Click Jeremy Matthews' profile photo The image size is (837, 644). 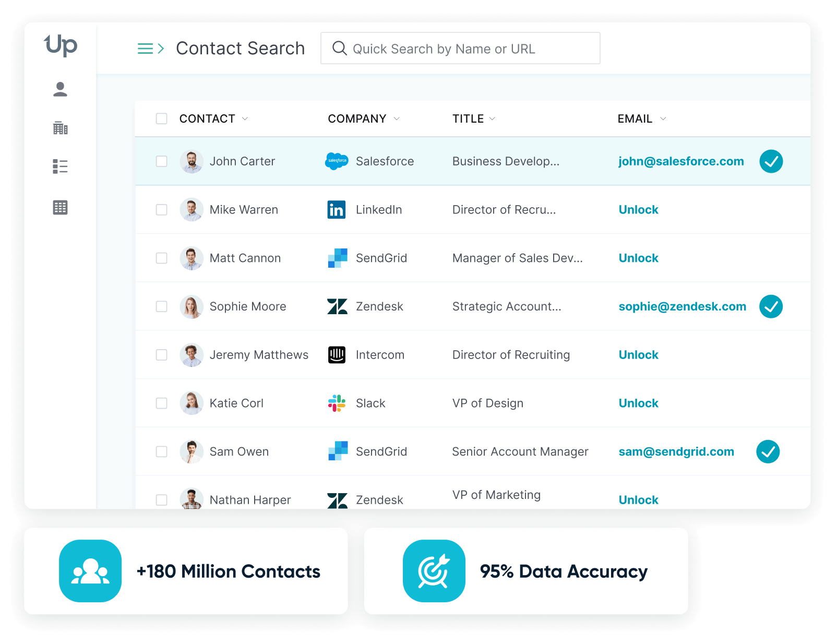pyautogui.click(x=192, y=355)
